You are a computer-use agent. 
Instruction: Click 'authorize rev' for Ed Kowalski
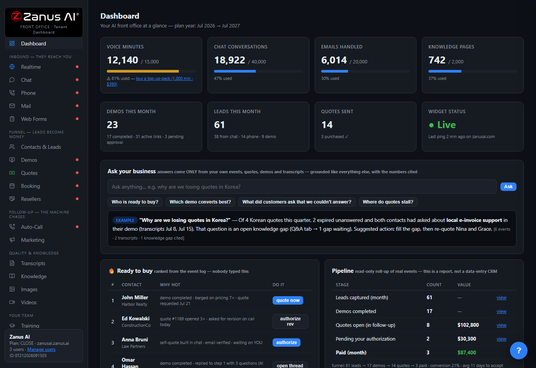(x=290, y=321)
